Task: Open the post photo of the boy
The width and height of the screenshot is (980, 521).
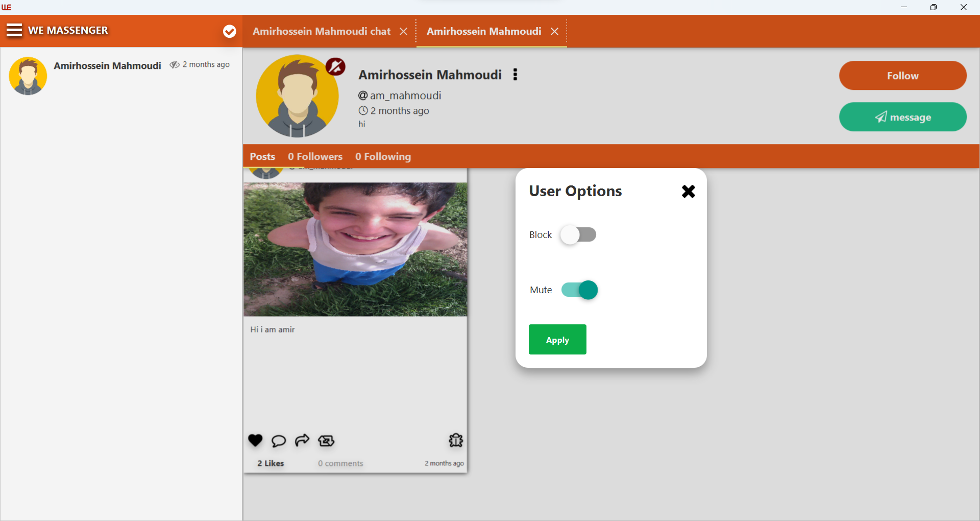Action: 355,250
